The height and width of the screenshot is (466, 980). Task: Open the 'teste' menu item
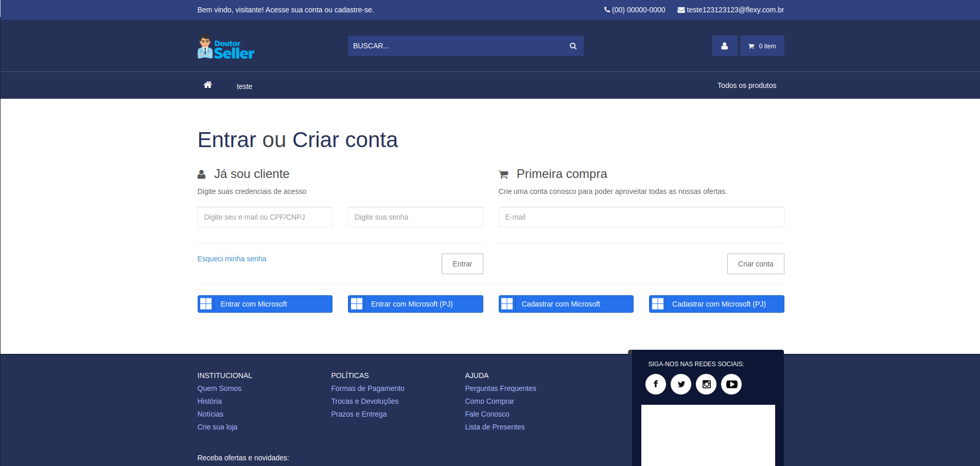click(x=244, y=86)
